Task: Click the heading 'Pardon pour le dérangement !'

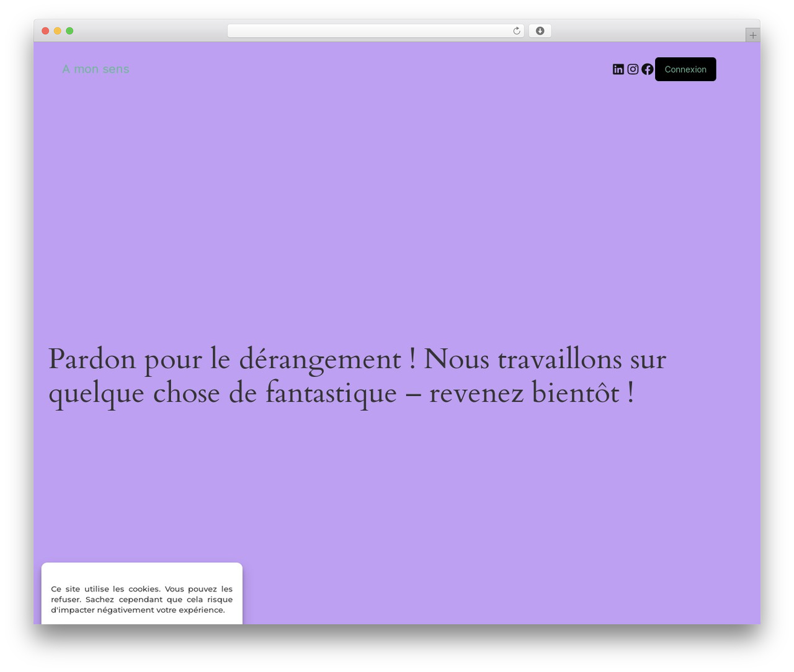Action: tap(232, 360)
